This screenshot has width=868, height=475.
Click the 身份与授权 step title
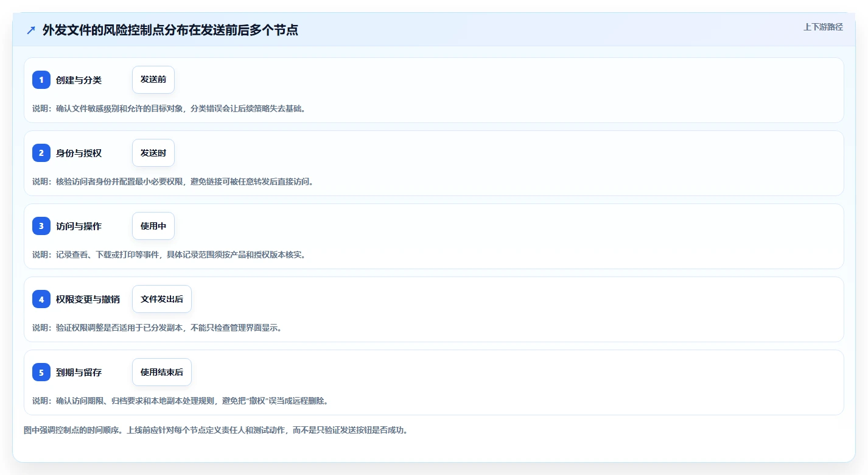79,153
